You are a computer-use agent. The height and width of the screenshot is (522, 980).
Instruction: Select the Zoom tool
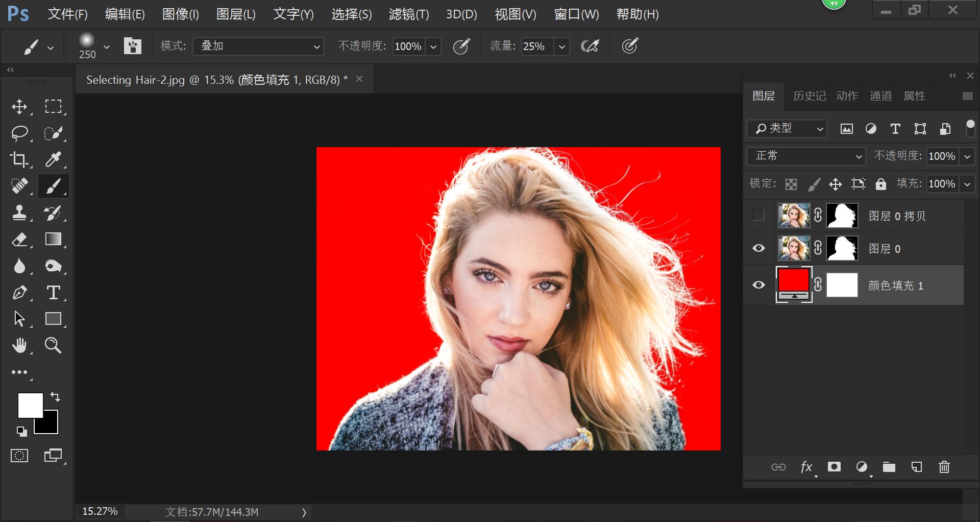pyautogui.click(x=53, y=345)
